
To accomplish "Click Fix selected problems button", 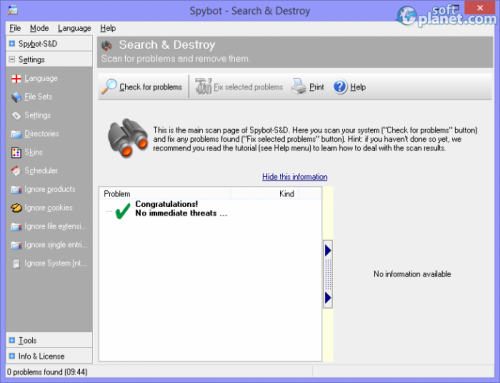I will pyautogui.click(x=239, y=87).
